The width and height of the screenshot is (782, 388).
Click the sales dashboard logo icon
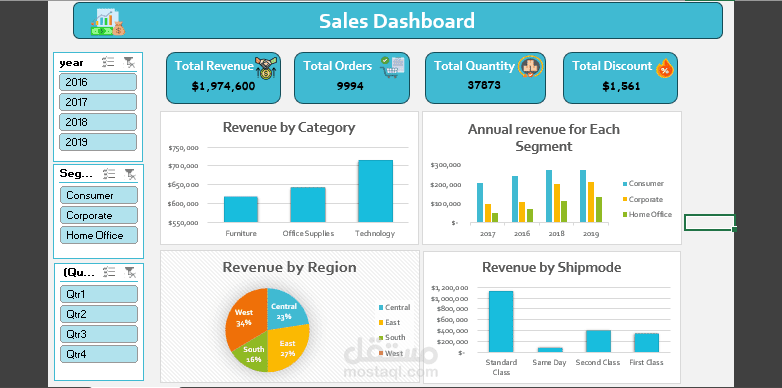click(108, 22)
